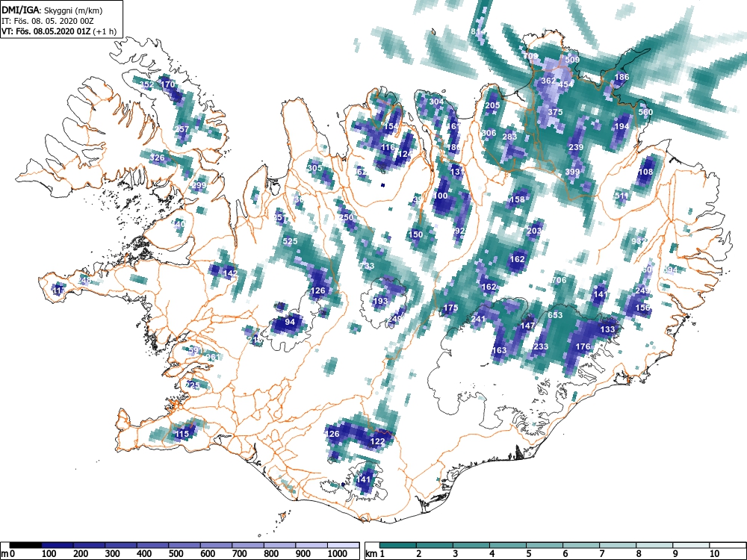The image size is (747, 560).
Task: Click the 250 visibility value on the map
Action: pyautogui.click(x=346, y=217)
